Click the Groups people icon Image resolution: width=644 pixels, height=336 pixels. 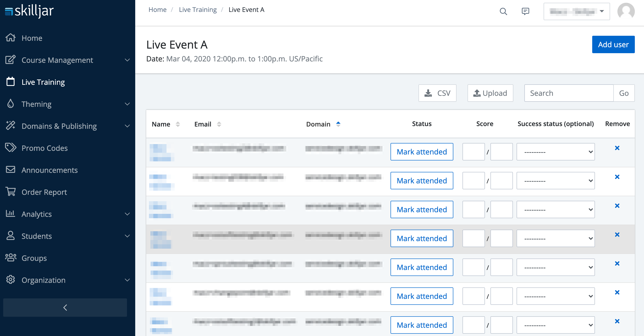[11, 258]
